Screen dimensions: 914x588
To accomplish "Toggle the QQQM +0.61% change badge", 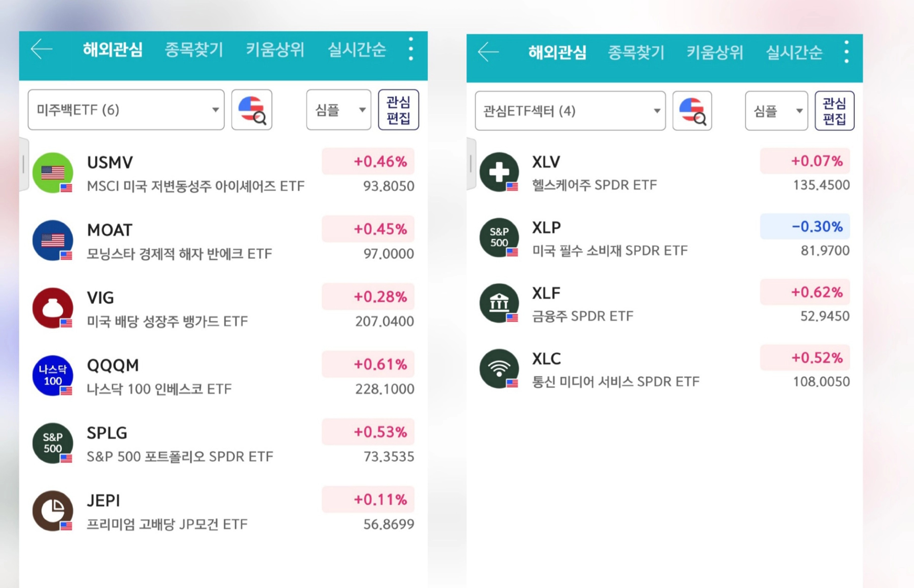I will [x=368, y=364].
